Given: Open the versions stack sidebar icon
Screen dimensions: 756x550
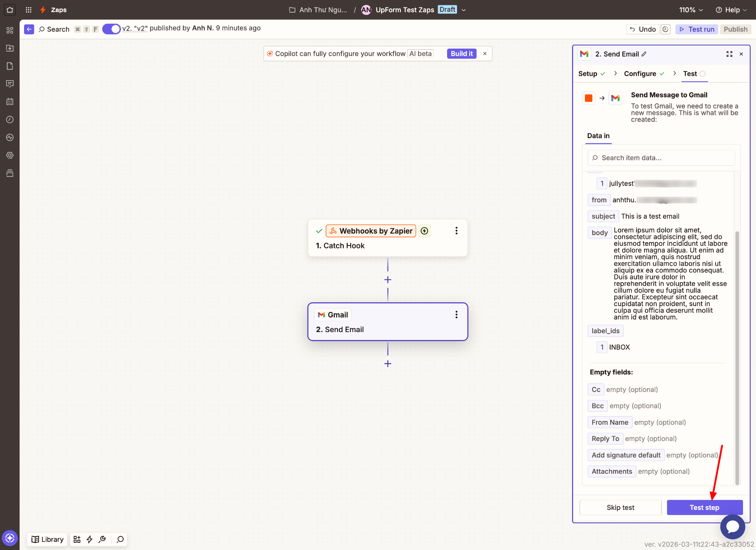Looking at the screenshot, I should 10,173.
